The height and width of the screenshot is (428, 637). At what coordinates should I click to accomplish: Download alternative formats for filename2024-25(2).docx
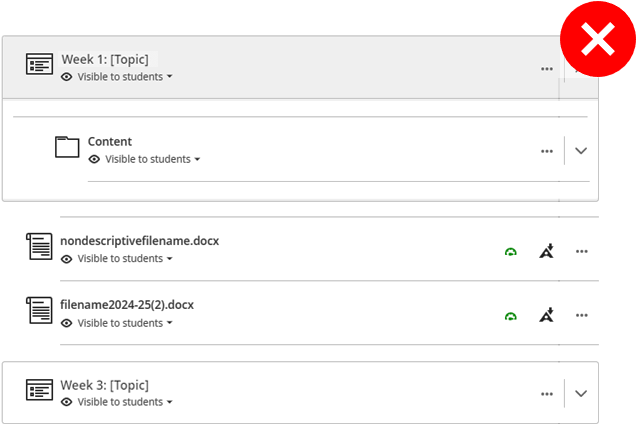(546, 315)
